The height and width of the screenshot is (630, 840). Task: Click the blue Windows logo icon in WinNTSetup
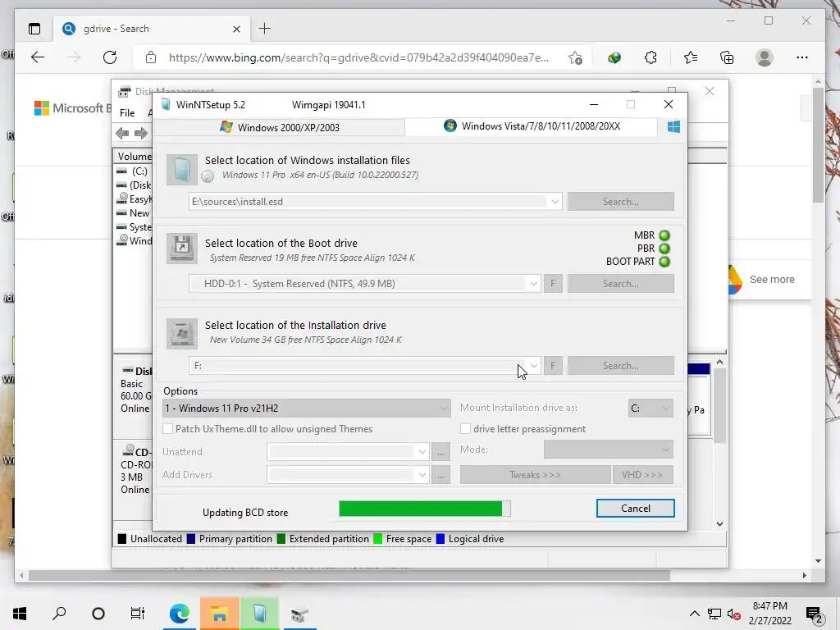point(673,126)
